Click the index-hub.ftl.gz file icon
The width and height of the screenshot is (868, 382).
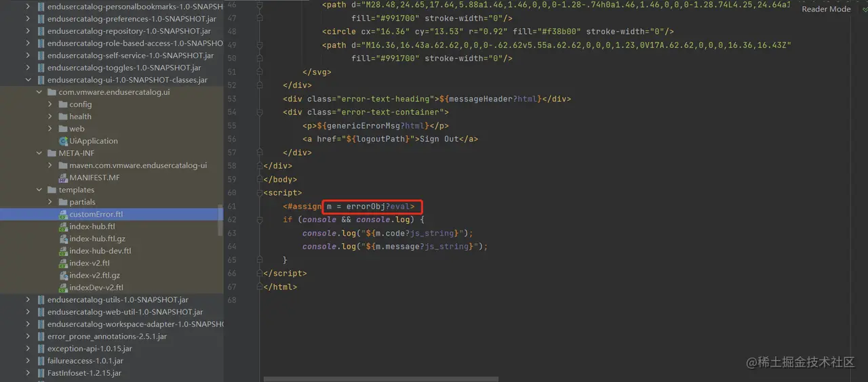[64, 238]
